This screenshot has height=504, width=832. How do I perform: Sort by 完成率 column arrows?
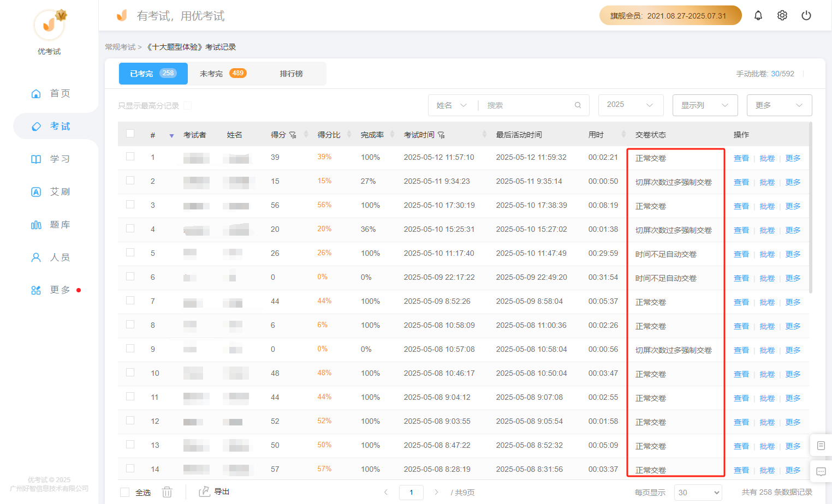(x=392, y=134)
